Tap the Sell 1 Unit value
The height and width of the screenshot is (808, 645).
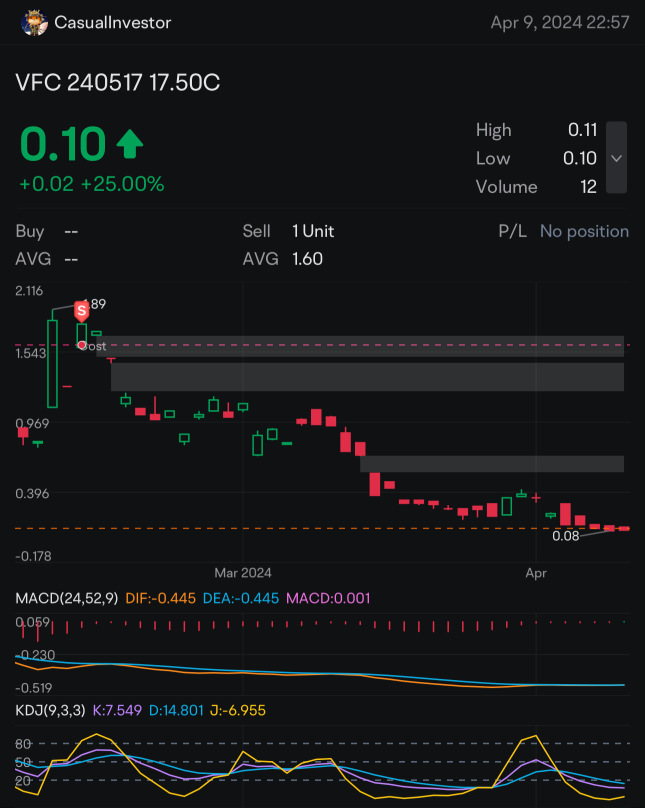313,231
